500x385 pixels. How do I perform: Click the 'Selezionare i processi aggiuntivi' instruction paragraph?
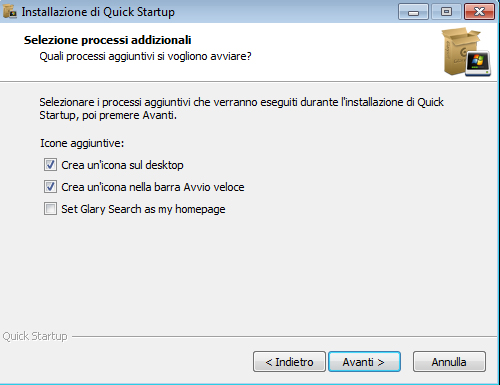241,109
